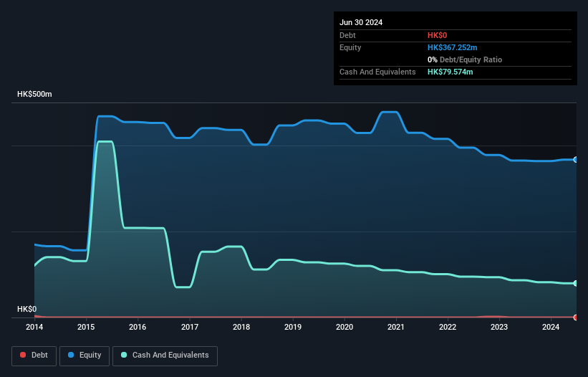
Task: Select the Debt endpoint marker at Jun 2024
Action: point(576,318)
